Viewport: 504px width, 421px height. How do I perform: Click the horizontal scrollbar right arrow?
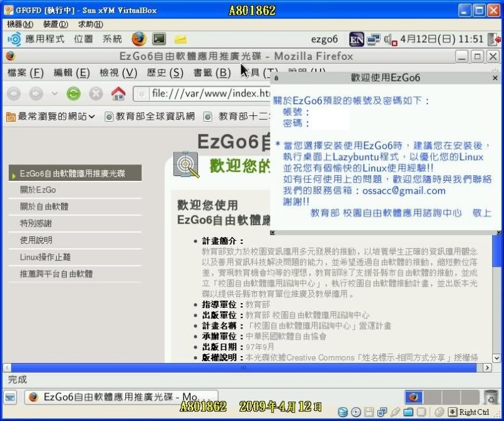(488, 367)
